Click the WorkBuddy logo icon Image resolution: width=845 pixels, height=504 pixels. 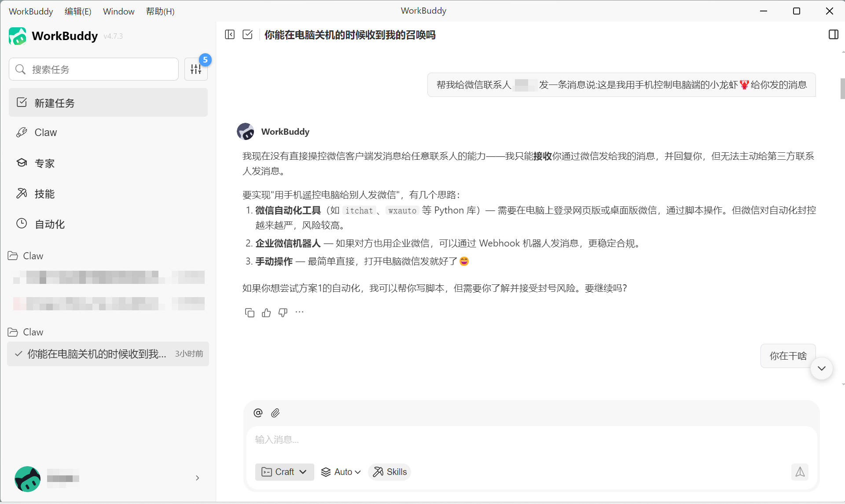point(18,36)
